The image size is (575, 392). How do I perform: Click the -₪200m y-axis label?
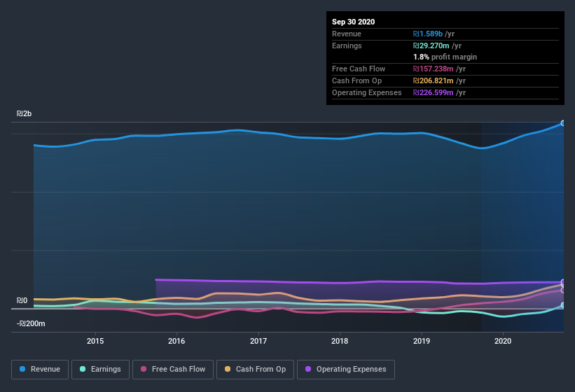(31, 323)
